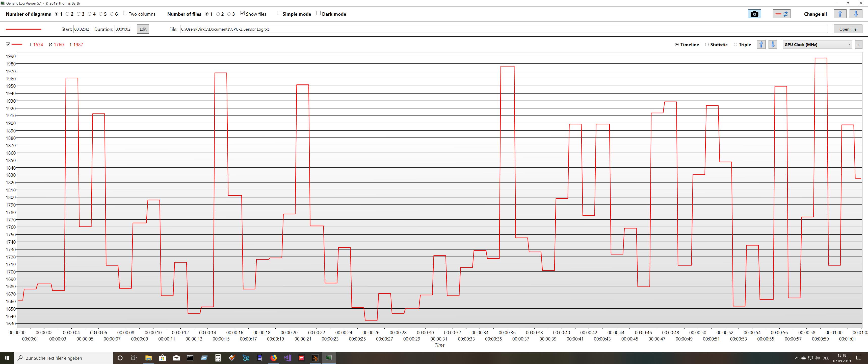Enable the Two columns checkbox
This screenshot has height=364, width=868.
[x=125, y=13]
